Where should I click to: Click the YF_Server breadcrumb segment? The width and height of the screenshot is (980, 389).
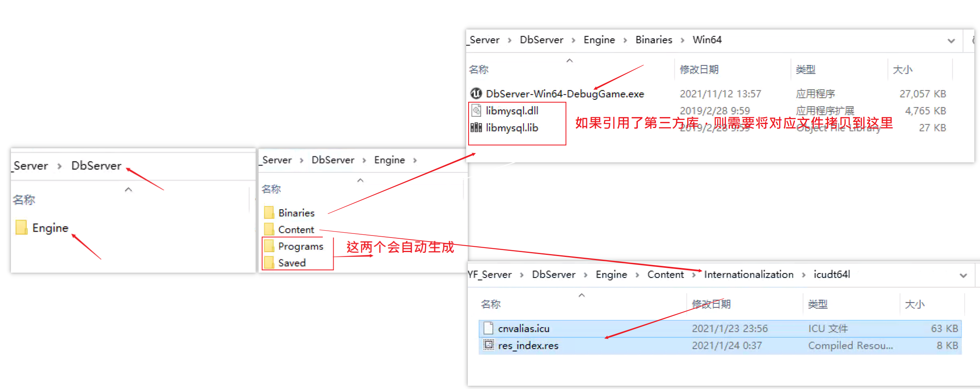(x=490, y=274)
